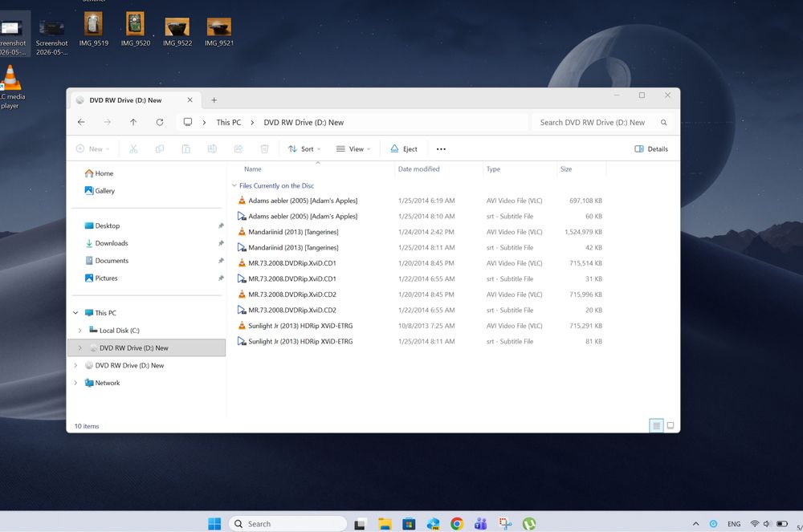Open the Sort dropdown

point(304,149)
